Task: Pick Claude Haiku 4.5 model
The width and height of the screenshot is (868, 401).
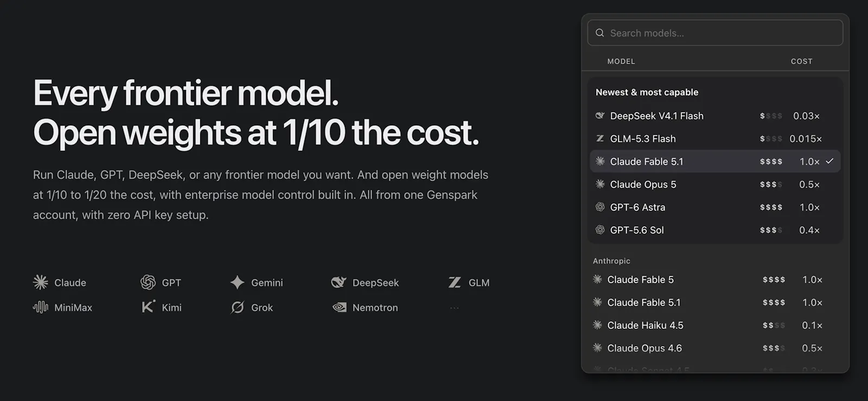Action: tap(715, 325)
